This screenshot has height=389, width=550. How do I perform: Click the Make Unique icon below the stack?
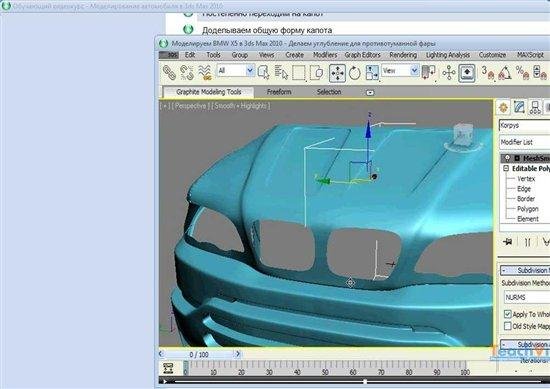click(546, 242)
